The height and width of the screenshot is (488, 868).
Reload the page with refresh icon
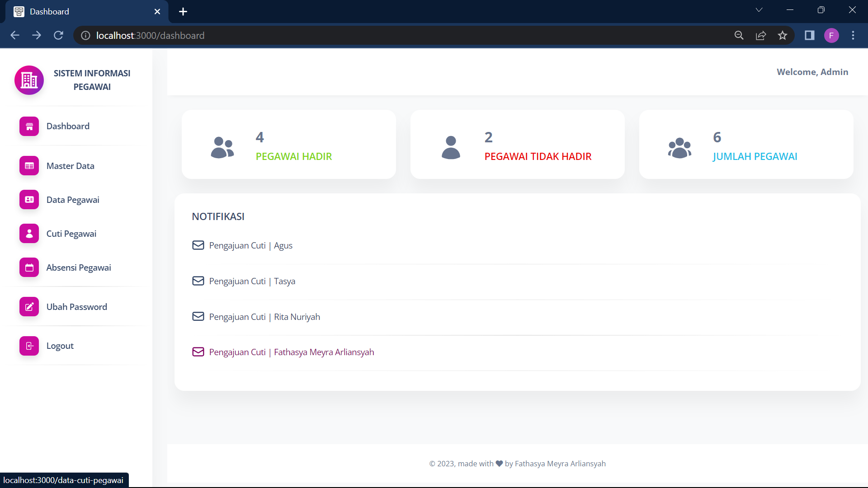pos(58,35)
